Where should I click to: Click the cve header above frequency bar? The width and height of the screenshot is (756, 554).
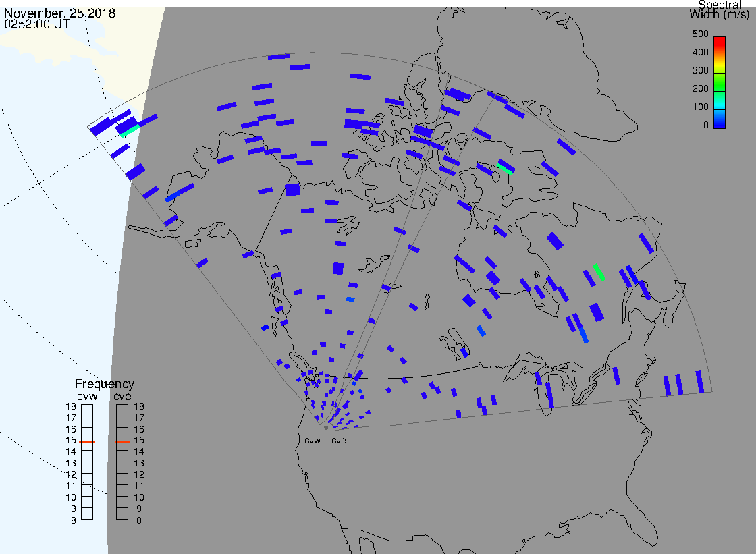[x=122, y=396]
